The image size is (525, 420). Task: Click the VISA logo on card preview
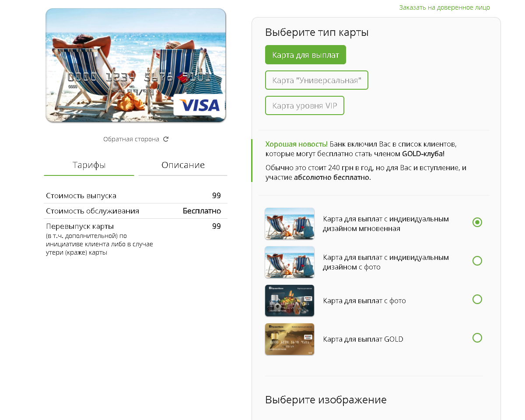tap(199, 105)
